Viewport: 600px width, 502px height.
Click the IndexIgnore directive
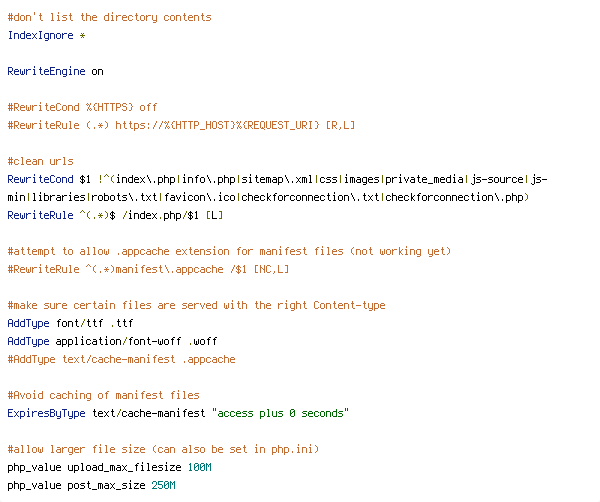[x=40, y=35]
